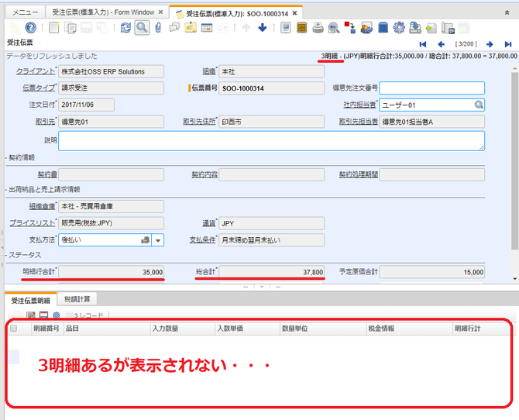Collapse the 契約情報 section group
519x420 pixels.
(20, 157)
